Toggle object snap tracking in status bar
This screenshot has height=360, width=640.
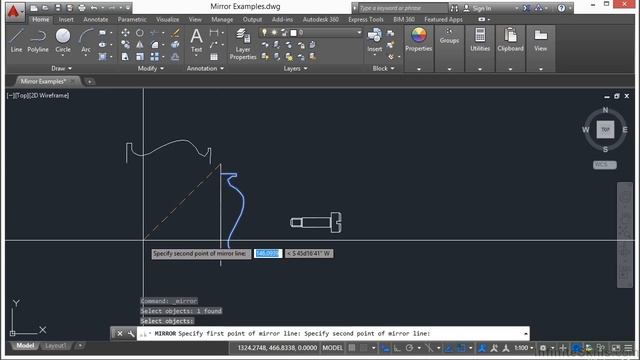pos(449,348)
